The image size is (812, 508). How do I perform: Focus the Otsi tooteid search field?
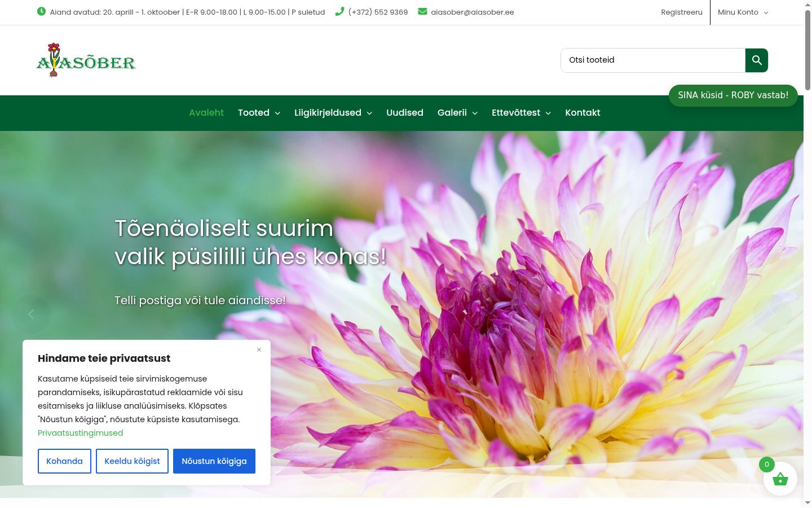653,60
